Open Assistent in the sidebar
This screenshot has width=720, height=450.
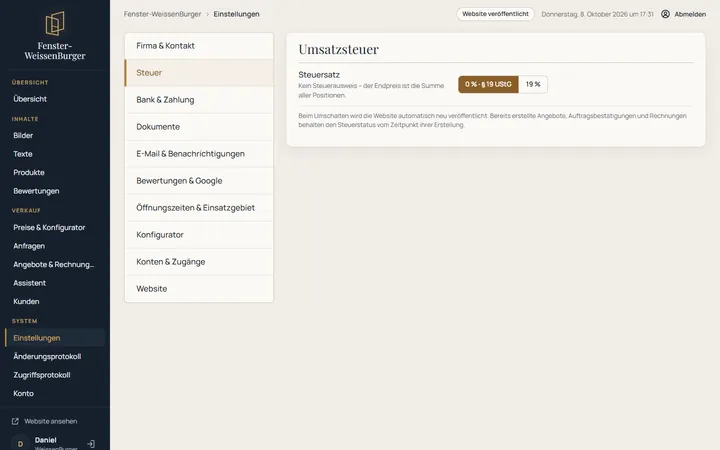click(x=55, y=283)
